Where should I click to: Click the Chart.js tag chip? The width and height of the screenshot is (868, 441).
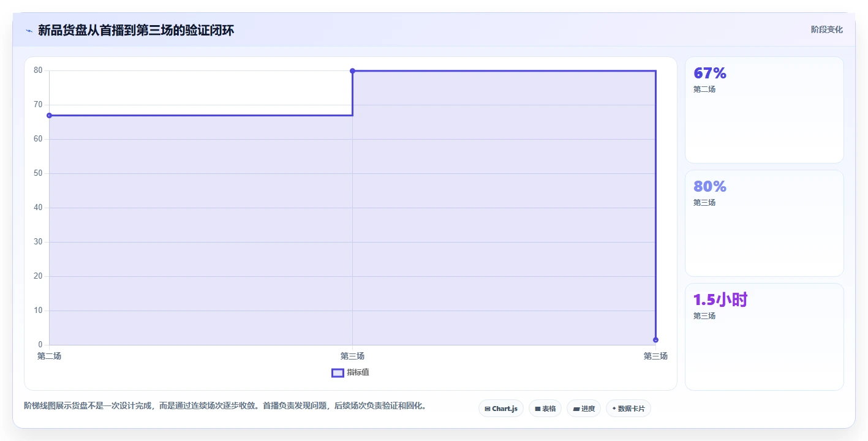click(501, 409)
